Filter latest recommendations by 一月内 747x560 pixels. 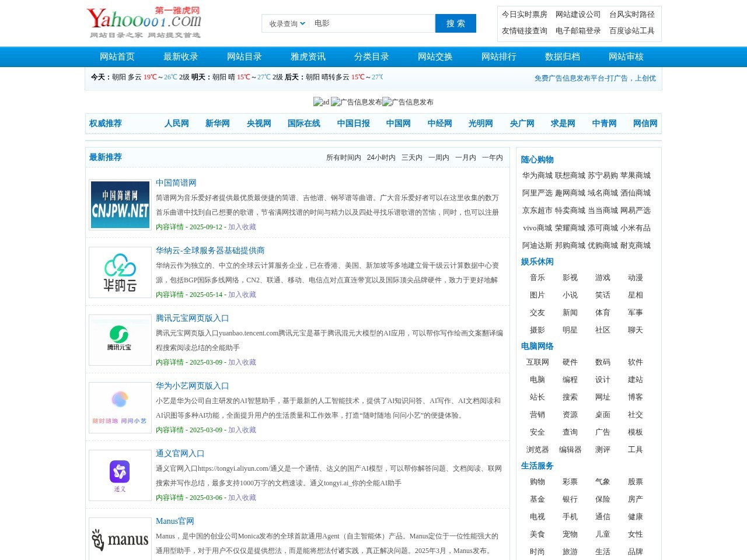[x=466, y=157]
